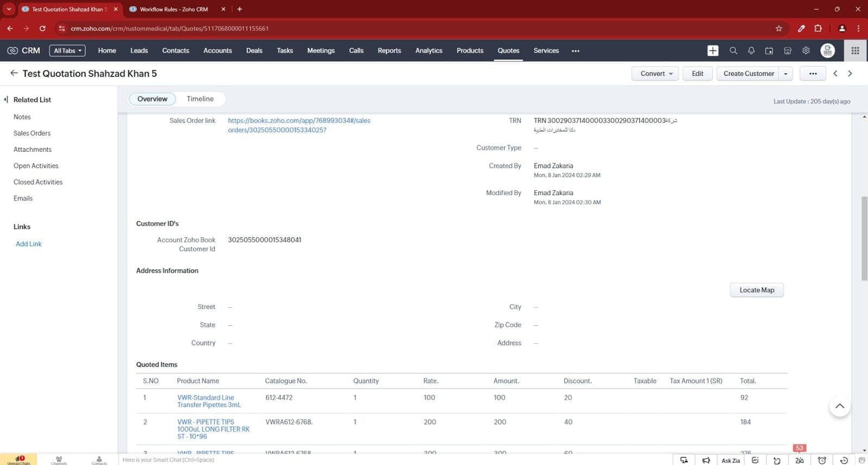This screenshot has width=868, height=465.
Task: Open the chart insights icon beside Ask Zia
Action: click(755, 460)
